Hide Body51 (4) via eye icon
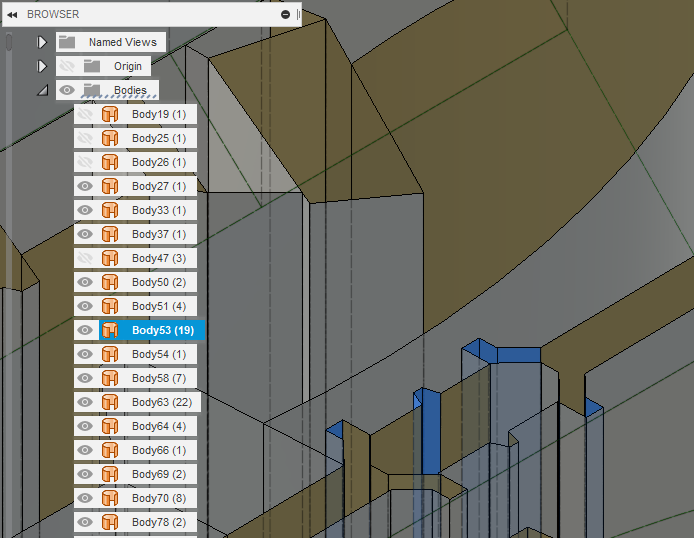The image size is (694, 538). point(85,306)
